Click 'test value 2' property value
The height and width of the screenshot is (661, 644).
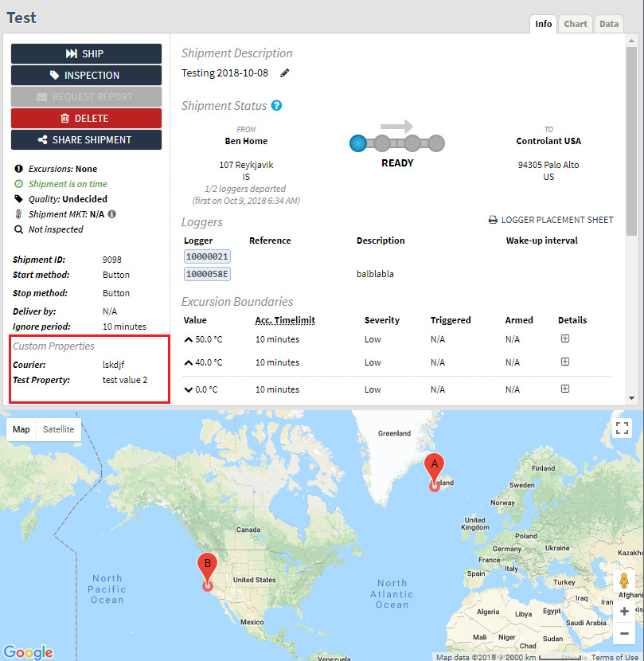coord(125,380)
